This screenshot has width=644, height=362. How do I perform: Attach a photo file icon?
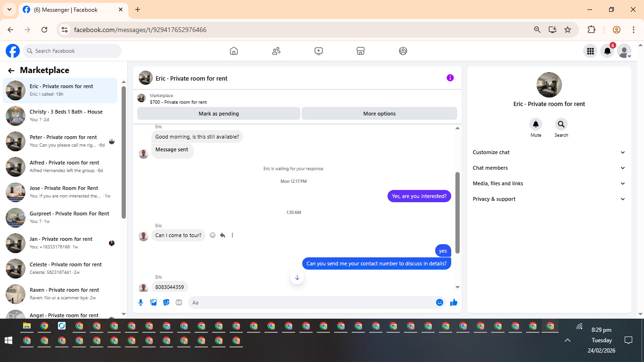tap(154, 303)
